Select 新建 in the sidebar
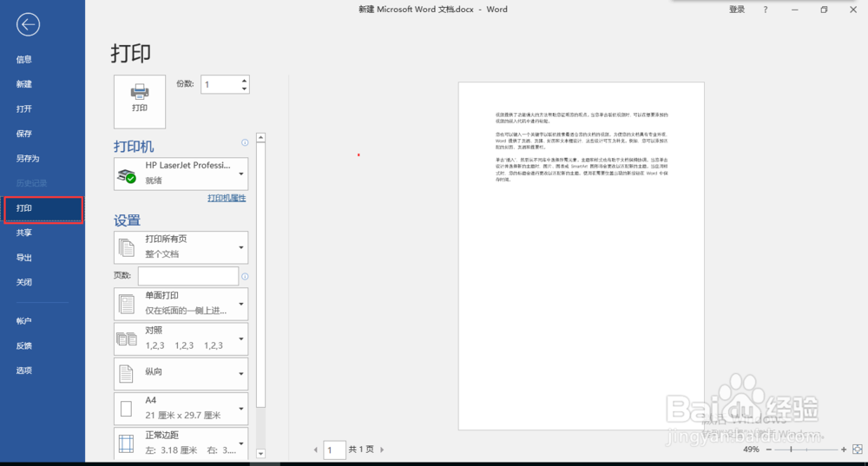Image resolution: width=868 pixels, height=466 pixels. click(x=23, y=84)
